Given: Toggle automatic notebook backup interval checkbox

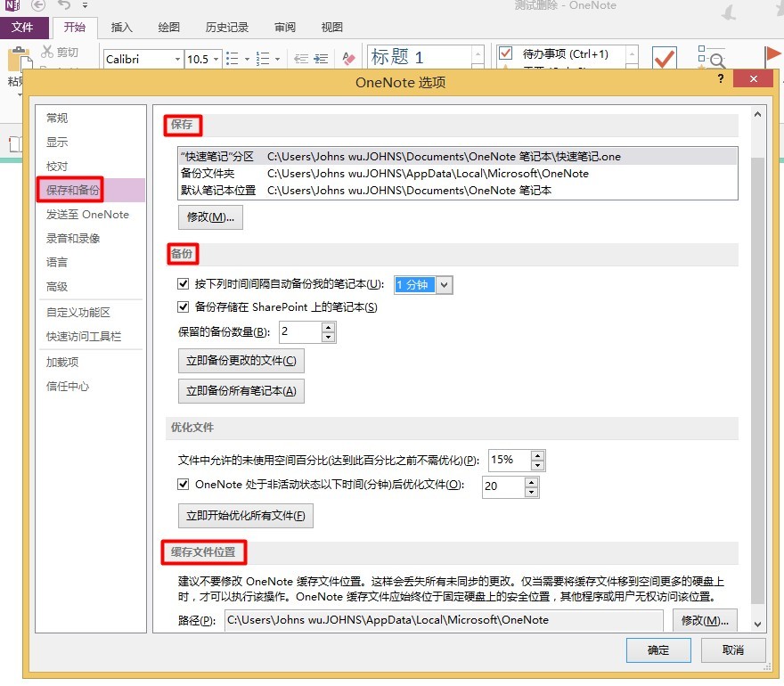Looking at the screenshot, I should point(184,284).
